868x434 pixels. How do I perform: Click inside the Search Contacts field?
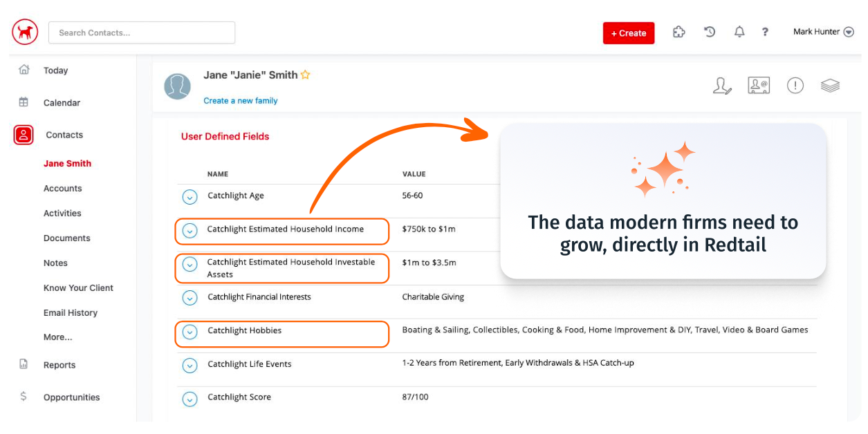[141, 32]
